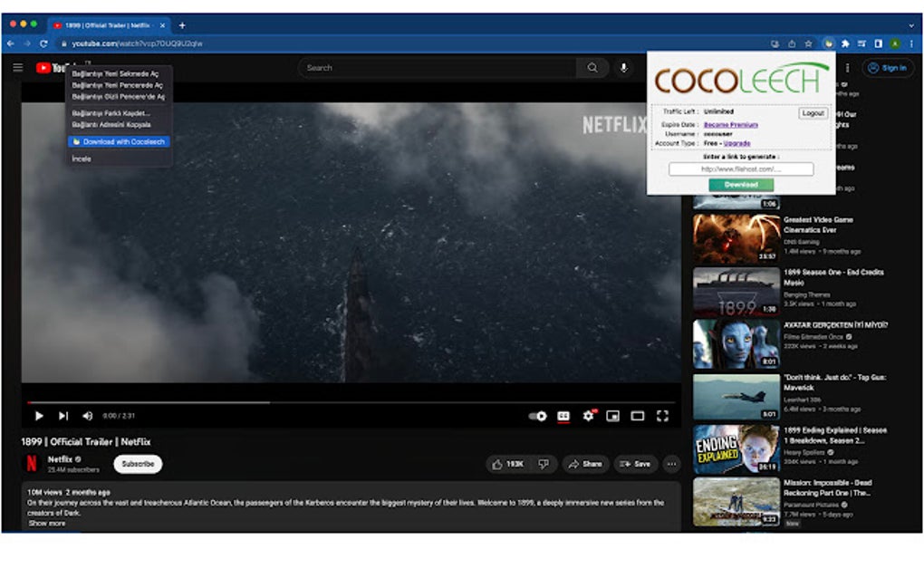The height and width of the screenshot is (578, 924).
Task: Enter full screen mode
Action: click(662, 416)
